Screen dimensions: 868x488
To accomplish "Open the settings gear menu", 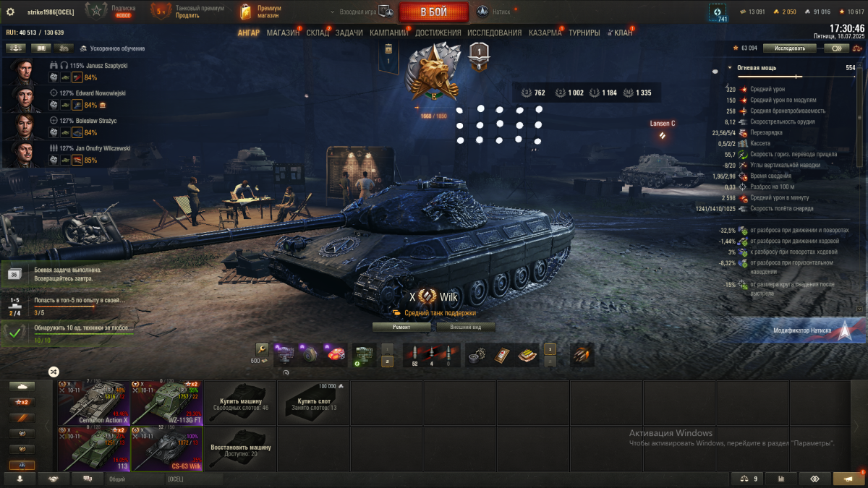I will 10,12.
